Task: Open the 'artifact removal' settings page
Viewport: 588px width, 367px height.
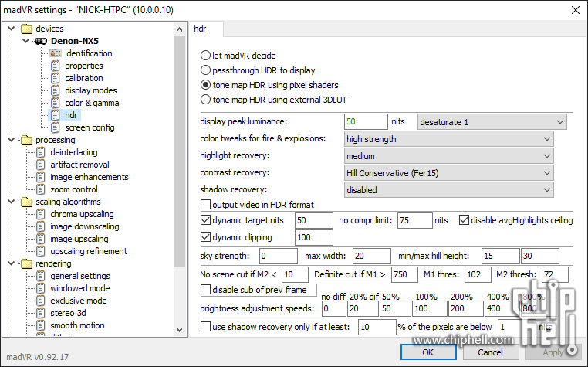Action: click(80, 165)
